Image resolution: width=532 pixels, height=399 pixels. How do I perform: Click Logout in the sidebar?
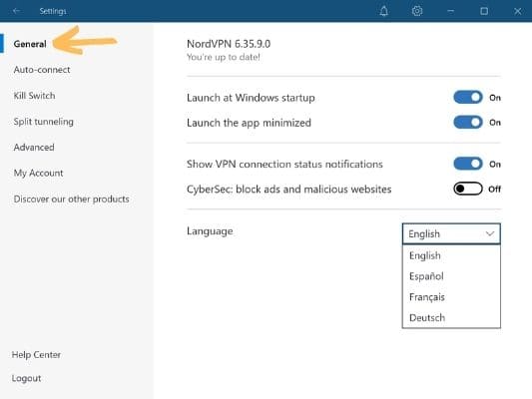pos(27,378)
